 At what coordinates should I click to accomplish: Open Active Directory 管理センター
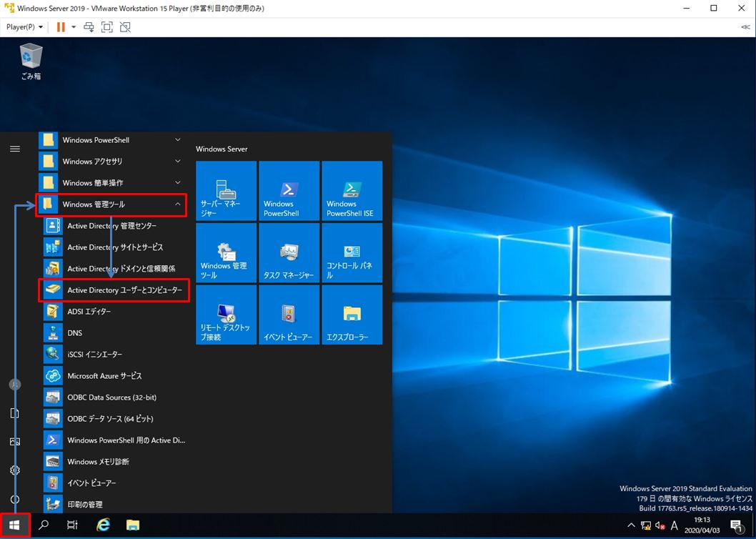(x=115, y=226)
